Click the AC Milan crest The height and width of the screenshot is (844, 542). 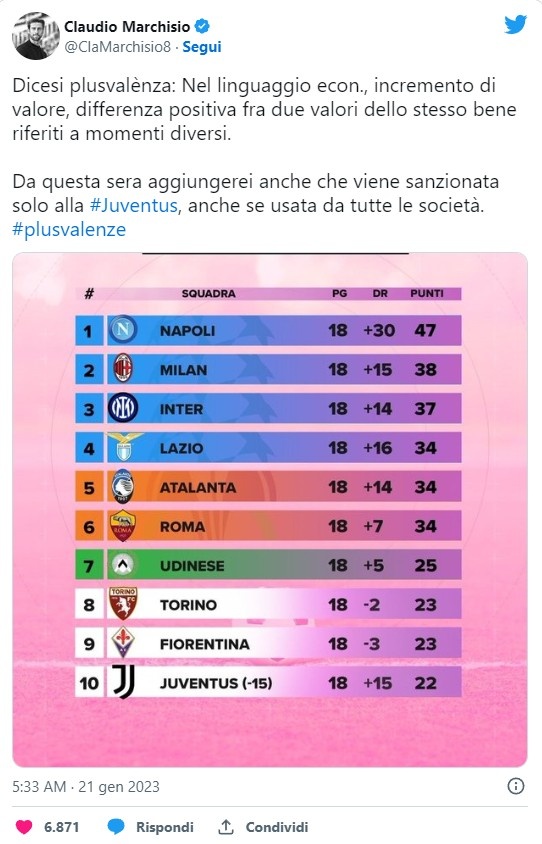(123, 369)
